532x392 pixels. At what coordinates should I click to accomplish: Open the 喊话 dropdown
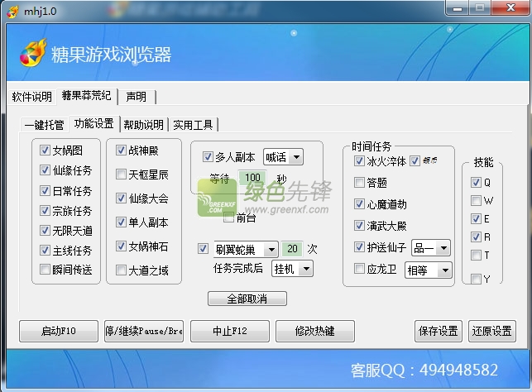coord(283,157)
